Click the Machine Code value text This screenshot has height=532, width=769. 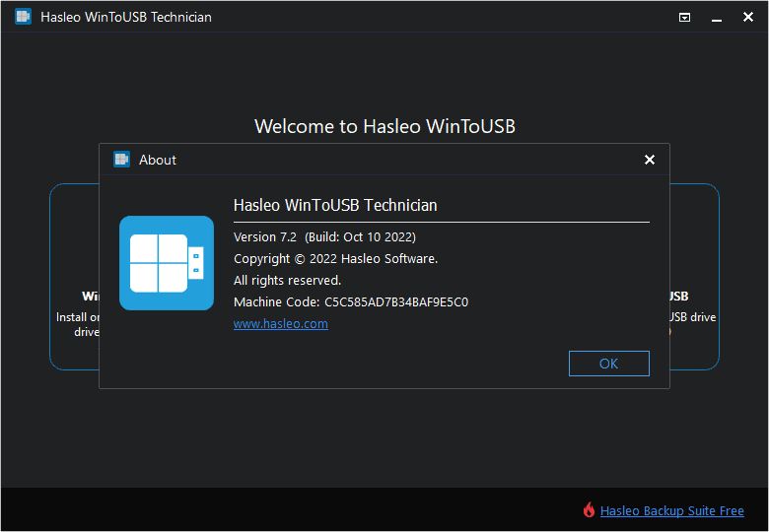click(396, 302)
